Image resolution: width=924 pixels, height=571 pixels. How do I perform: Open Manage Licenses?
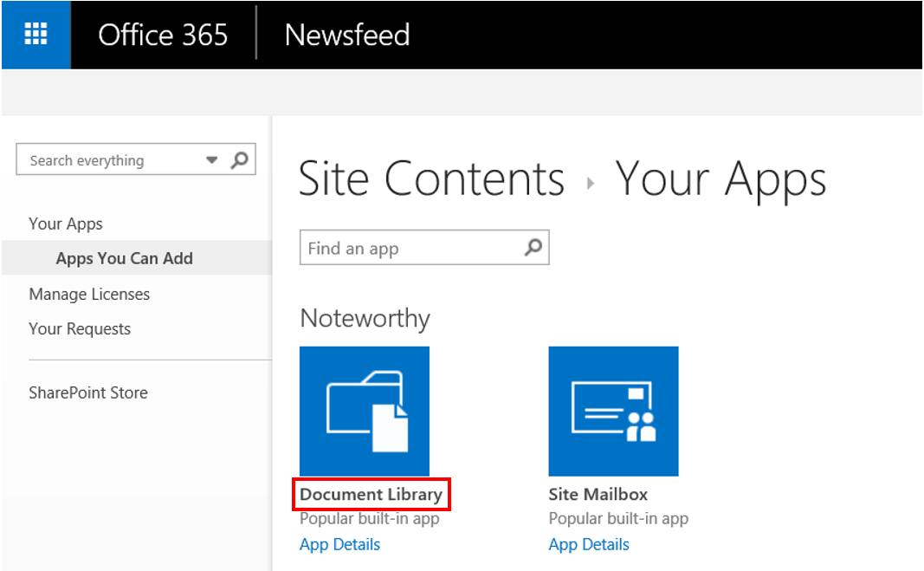[89, 294]
